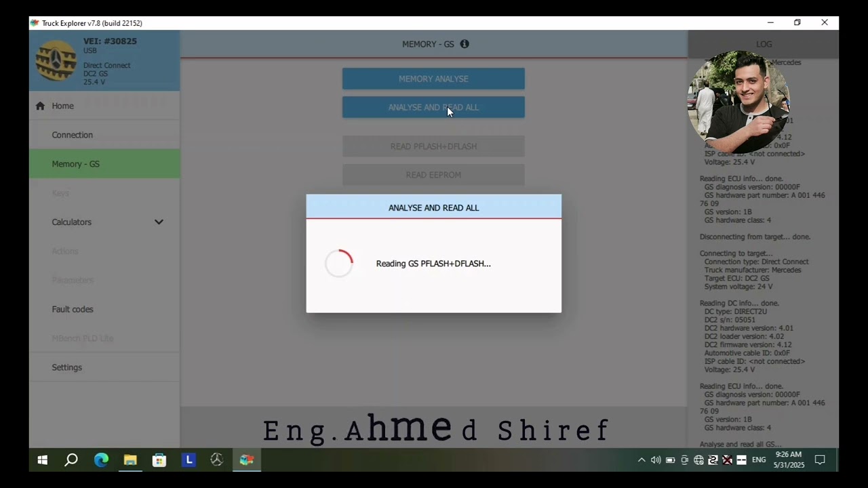This screenshot has width=868, height=488.
Task: Open the blue L app in the taskbar
Action: pyautogui.click(x=189, y=460)
